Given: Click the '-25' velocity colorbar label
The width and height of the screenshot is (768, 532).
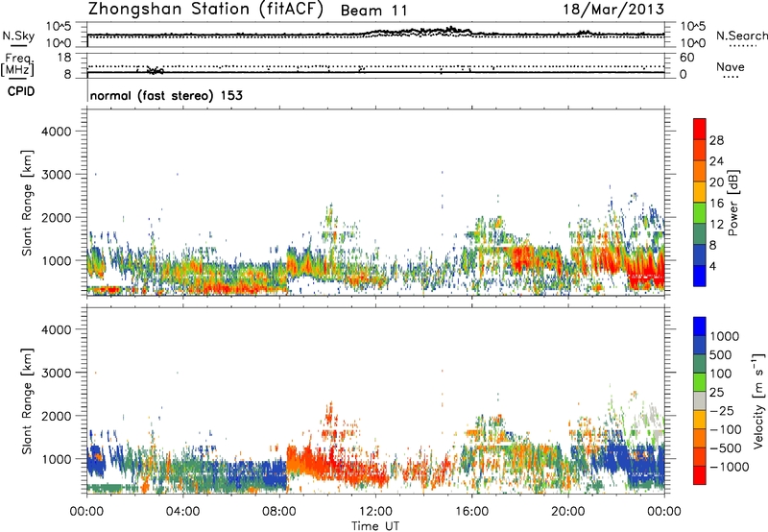Looking at the screenshot, I should click(x=721, y=411).
